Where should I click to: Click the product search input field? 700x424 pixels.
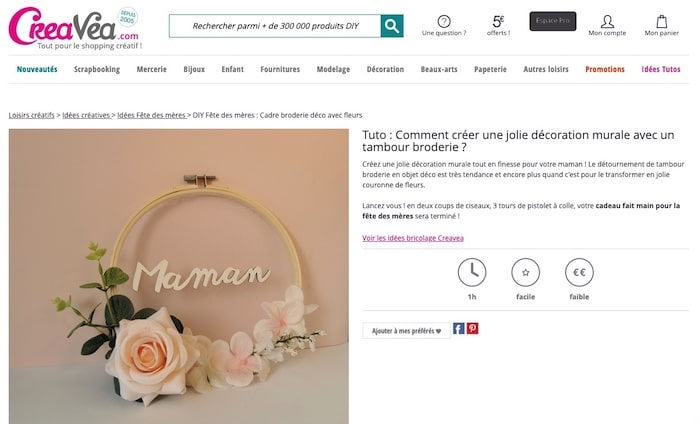pos(274,26)
